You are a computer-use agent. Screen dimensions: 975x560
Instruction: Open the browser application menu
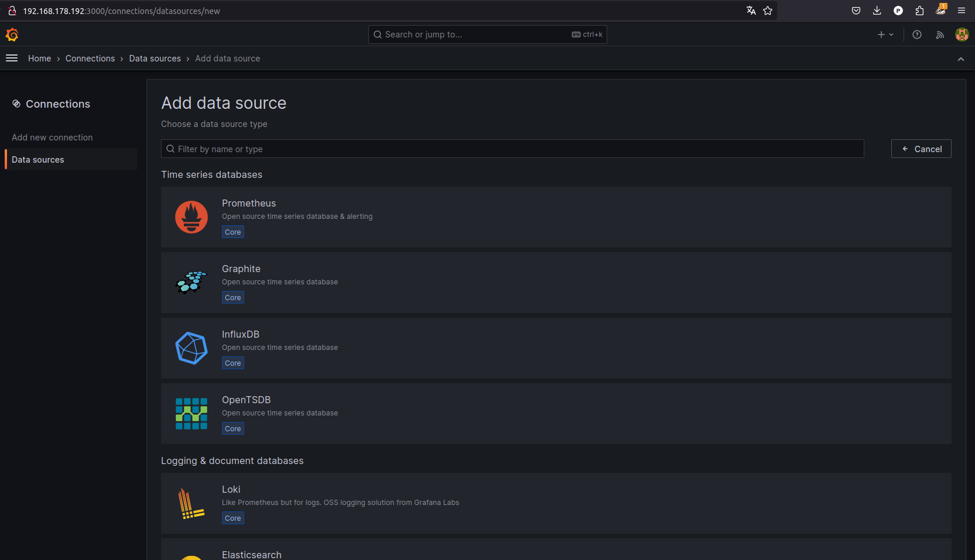click(x=962, y=11)
